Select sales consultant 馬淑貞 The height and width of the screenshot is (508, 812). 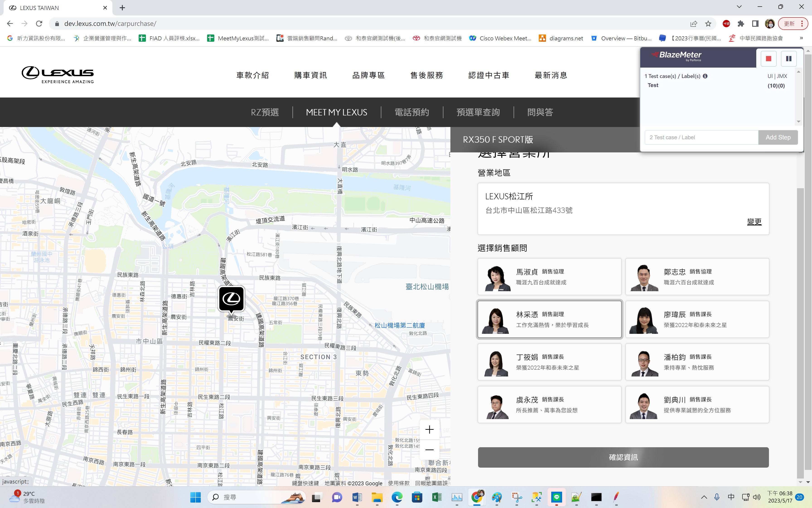pos(549,276)
